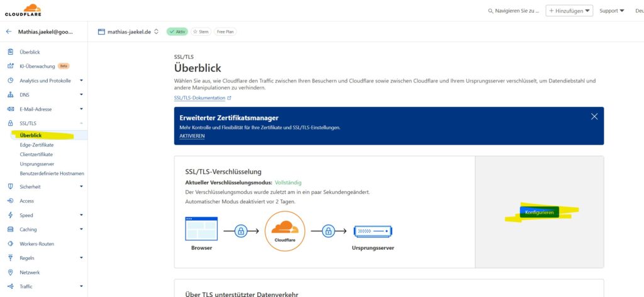The height and width of the screenshot is (297, 644).
Task: Open the Support dropdown menu
Action: click(611, 11)
